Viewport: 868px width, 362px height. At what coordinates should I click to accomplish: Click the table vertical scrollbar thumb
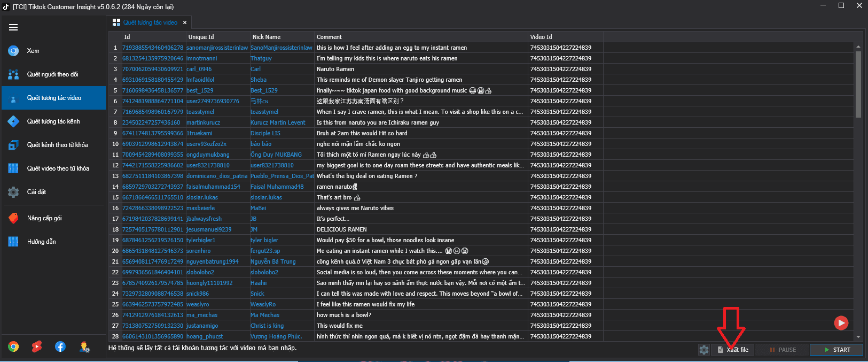[858, 84]
